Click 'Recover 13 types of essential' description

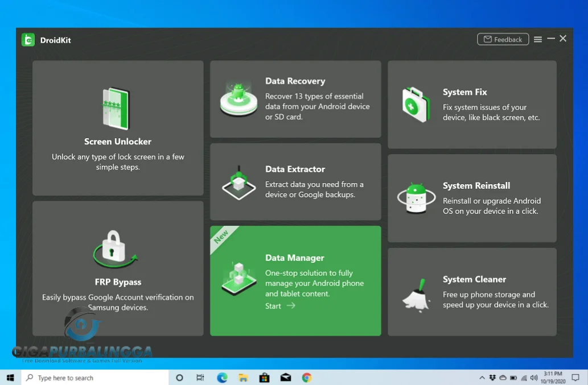(x=317, y=106)
